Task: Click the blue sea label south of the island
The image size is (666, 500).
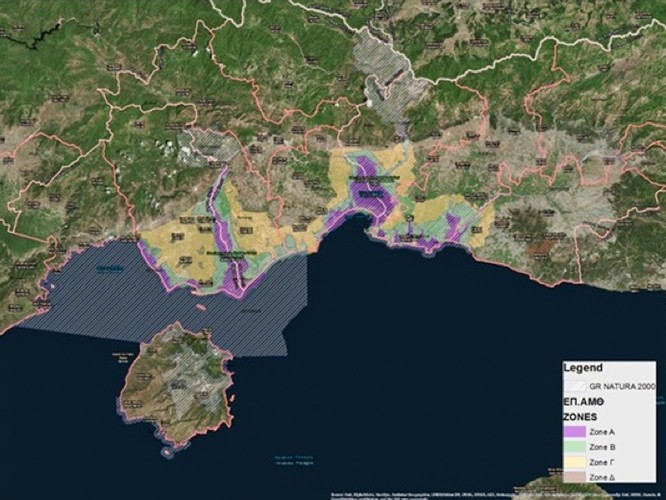Action: coord(297,460)
